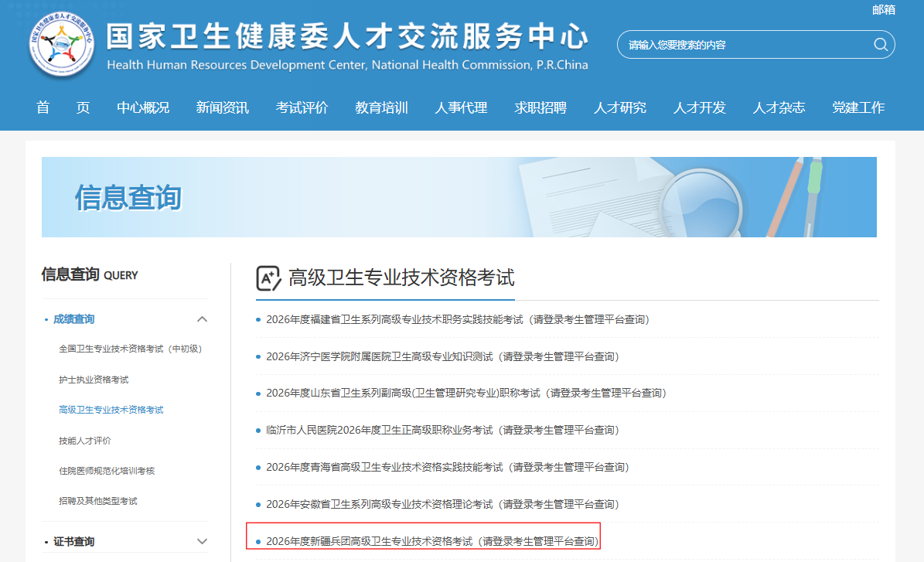Click the 成绩查询 section label
The image size is (924, 562).
[x=73, y=319]
